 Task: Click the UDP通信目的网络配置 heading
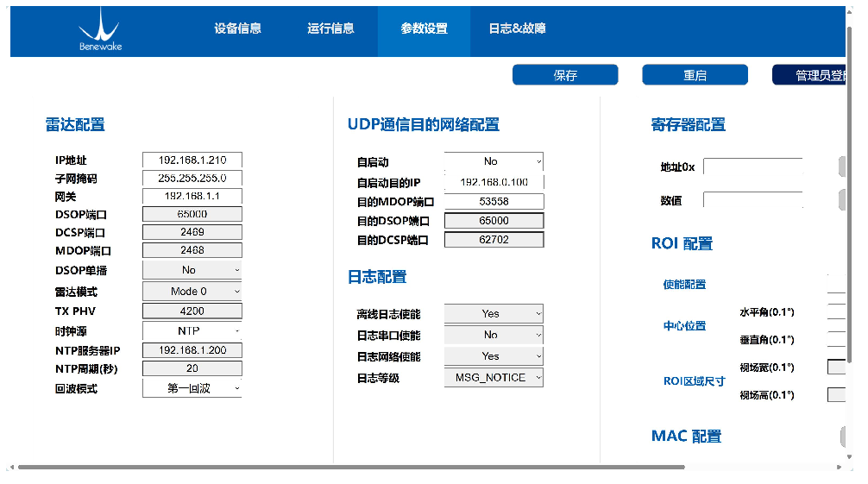click(x=424, y=124)
